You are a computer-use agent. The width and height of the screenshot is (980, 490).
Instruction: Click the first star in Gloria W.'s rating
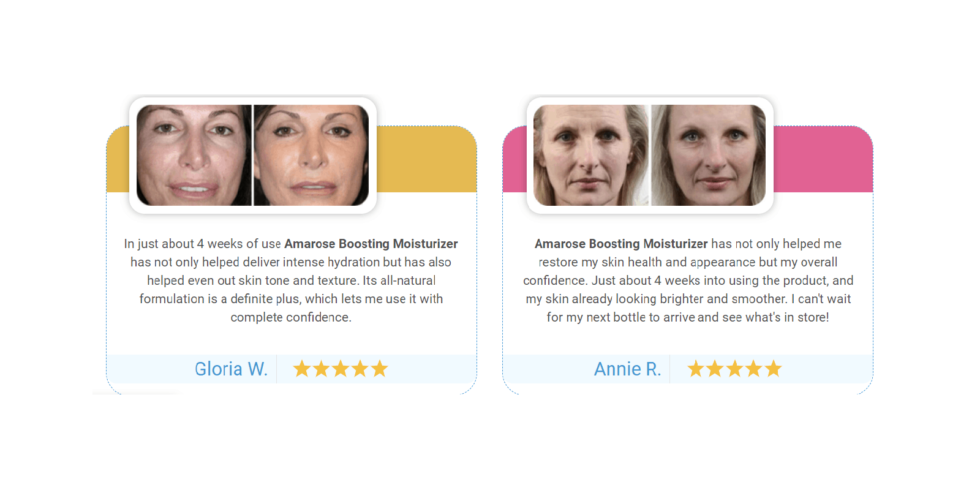[301, 369]
